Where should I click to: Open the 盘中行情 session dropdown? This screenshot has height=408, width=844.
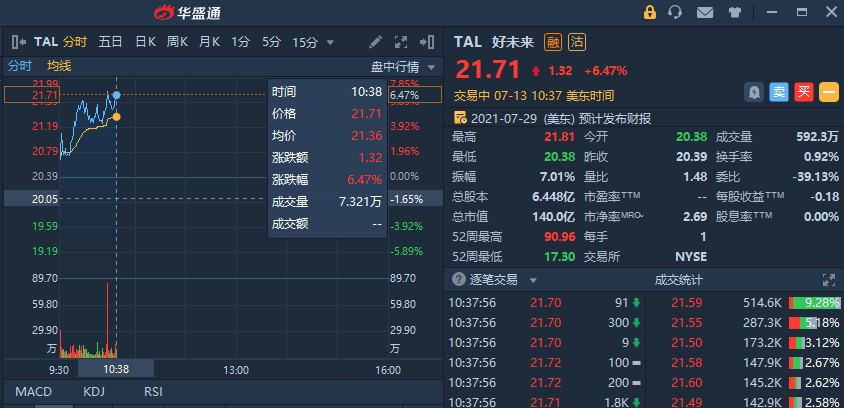click(403, 67)
